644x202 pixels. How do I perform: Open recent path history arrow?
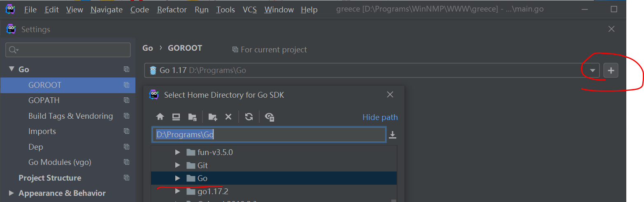pos(393,135)
